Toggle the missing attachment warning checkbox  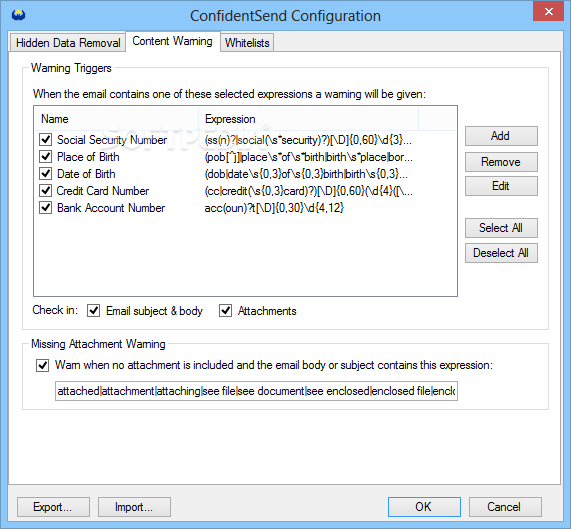point(43,365)
